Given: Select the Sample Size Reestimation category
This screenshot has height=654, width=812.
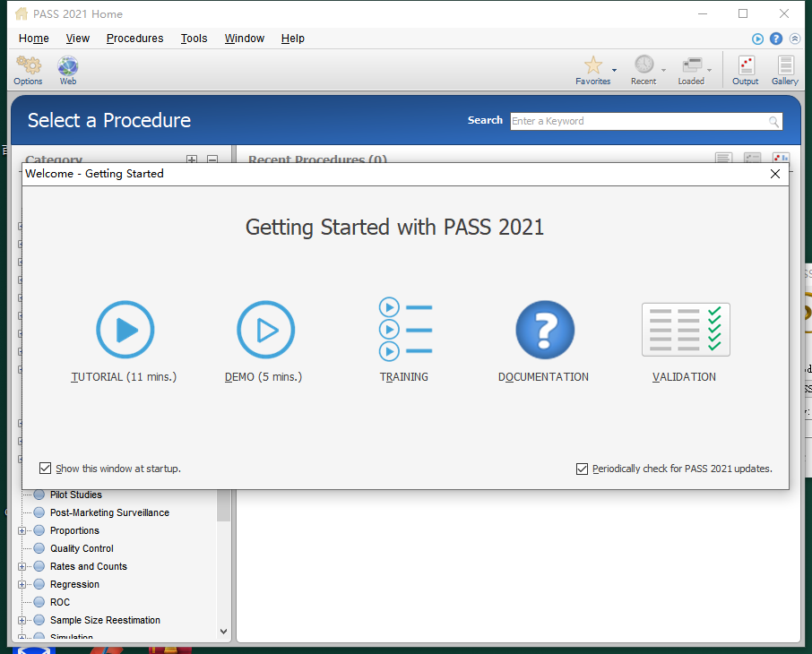Looking at the screenshot, I should click(105, 620).
